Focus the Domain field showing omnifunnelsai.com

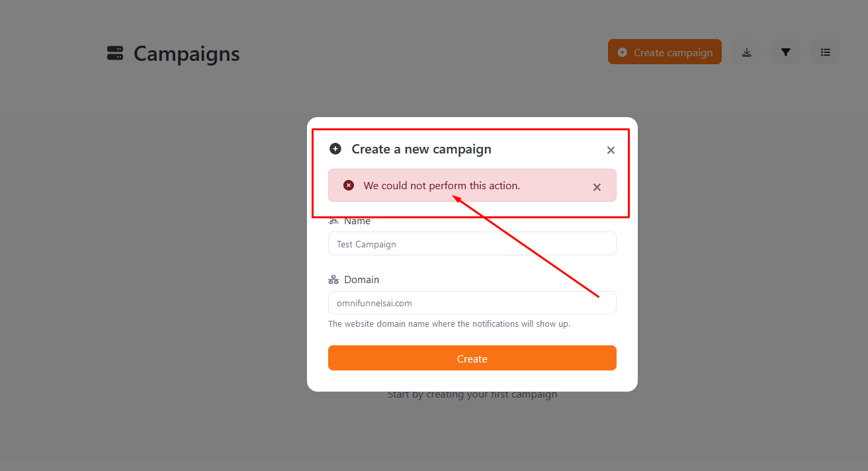(x=472, y=303)
